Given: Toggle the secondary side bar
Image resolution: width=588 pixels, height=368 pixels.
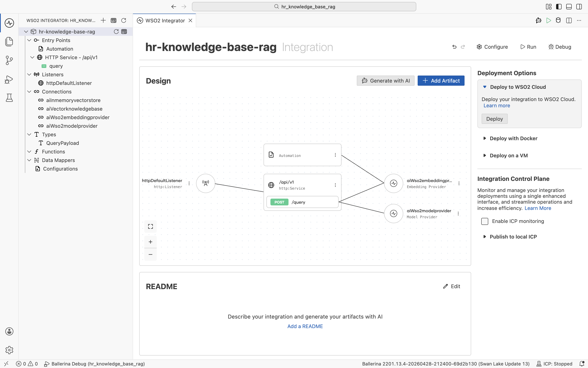Looking at the screenshot, I should coord(579,7).
